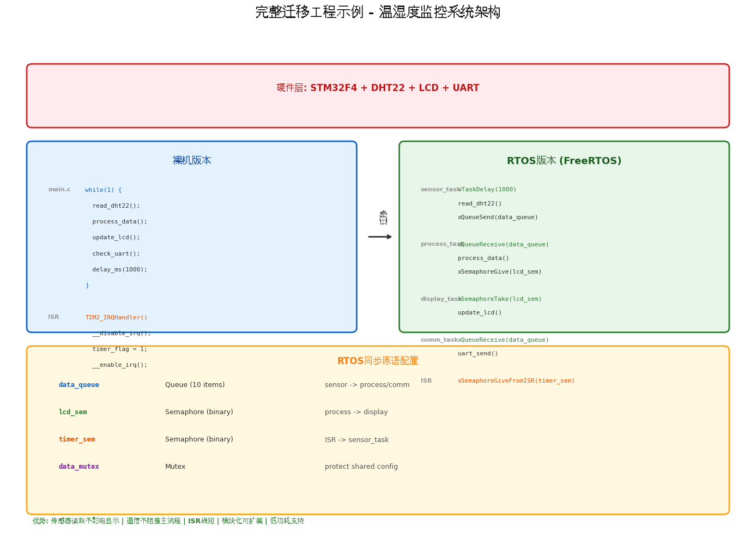Click "read_dht22();" in the bare-metal loop

(x=116, y=205)
